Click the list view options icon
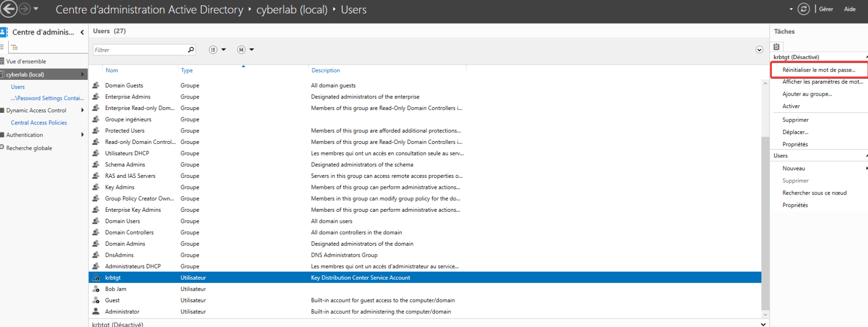 [x=213, y=50]
